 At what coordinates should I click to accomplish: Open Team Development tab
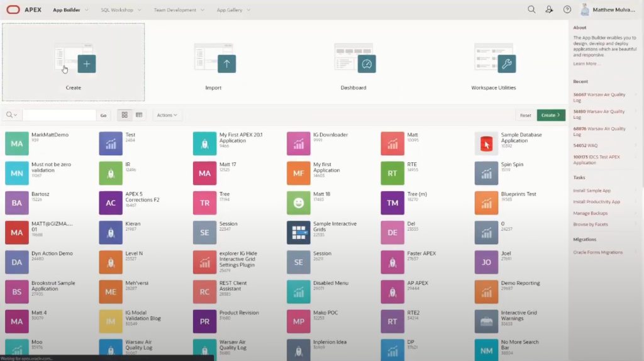click(x=175, y=10)
